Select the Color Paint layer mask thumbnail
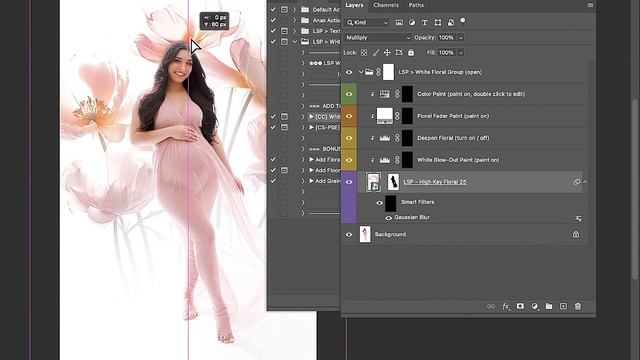Screen dimensions: 640x360 click(x=407, y=94)
